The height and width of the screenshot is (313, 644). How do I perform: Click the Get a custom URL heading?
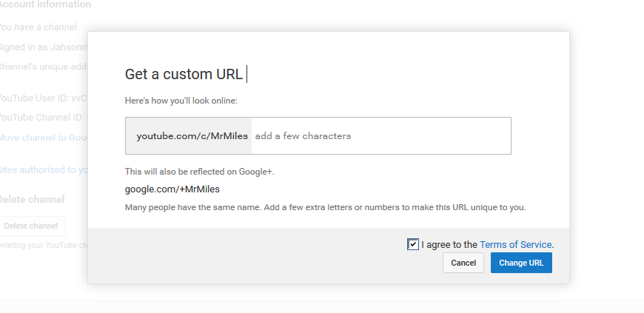(x=184, y=74)
